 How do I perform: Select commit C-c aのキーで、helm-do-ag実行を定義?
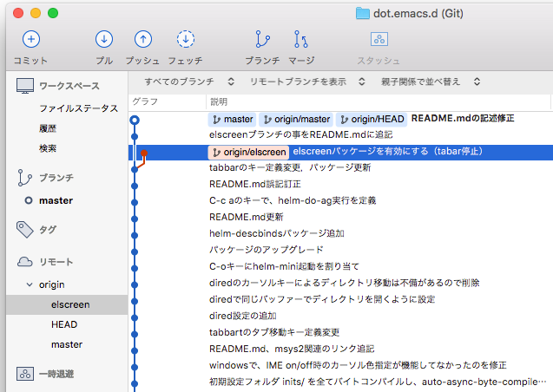293,200
